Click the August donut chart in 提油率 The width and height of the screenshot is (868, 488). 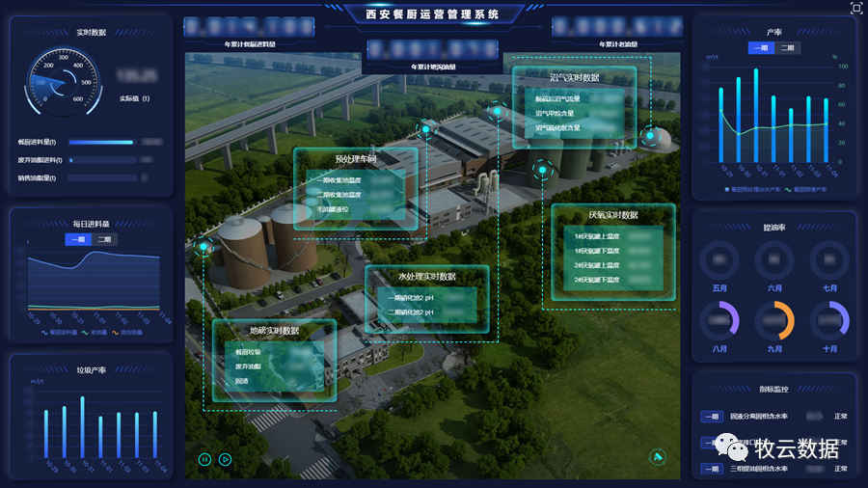719,319
